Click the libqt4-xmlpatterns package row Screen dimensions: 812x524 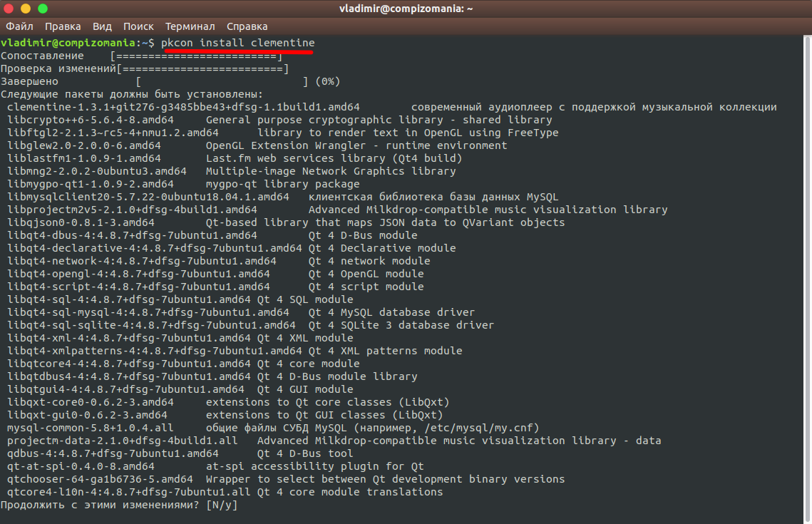point(235,351)
